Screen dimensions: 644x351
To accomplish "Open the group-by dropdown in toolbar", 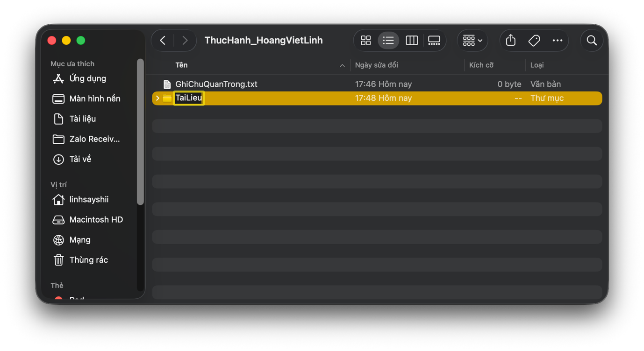I will point(472,41).
